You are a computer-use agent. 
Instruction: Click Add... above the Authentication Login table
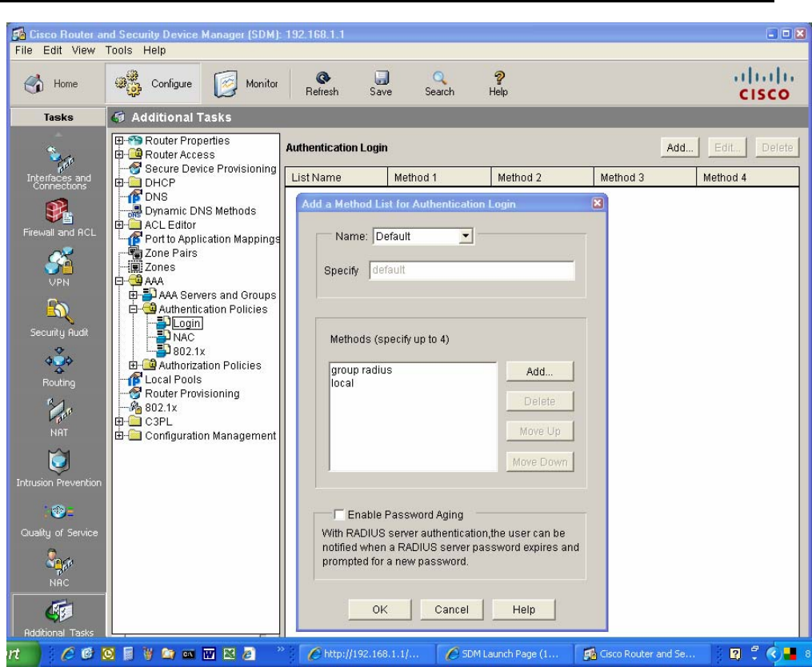680,148
